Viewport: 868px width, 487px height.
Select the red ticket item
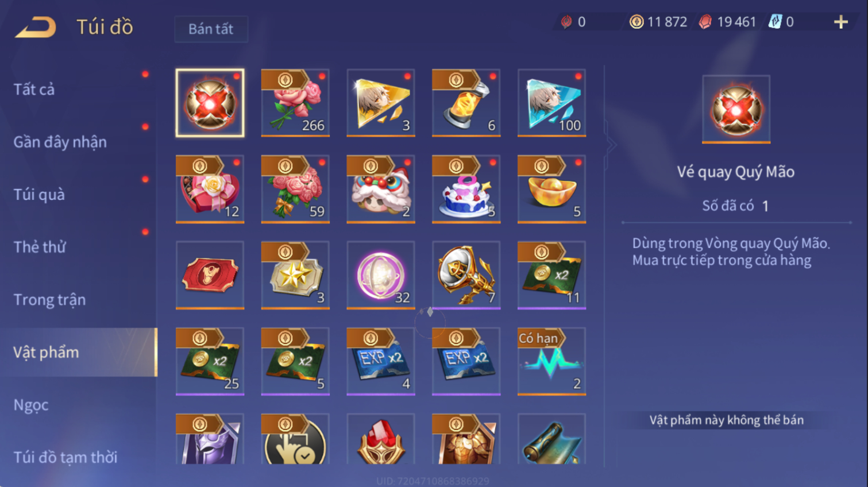(x=210, y=275)
